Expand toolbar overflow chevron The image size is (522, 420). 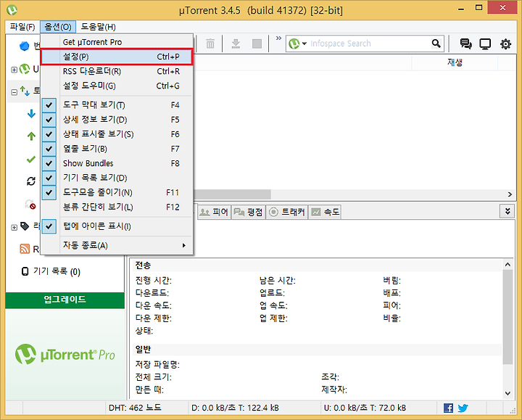pyautogui.click(x=278, y=38)
